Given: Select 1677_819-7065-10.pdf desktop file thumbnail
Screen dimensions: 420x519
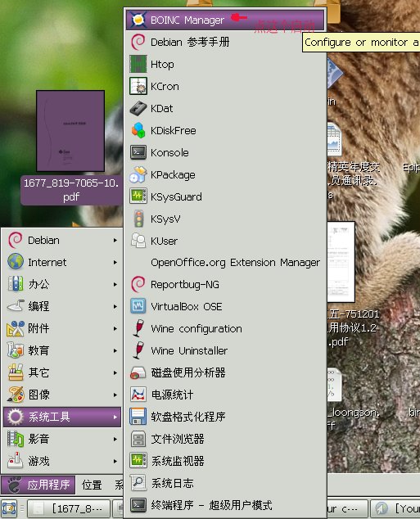Looking at the screenshot, I should pos(70,131).
